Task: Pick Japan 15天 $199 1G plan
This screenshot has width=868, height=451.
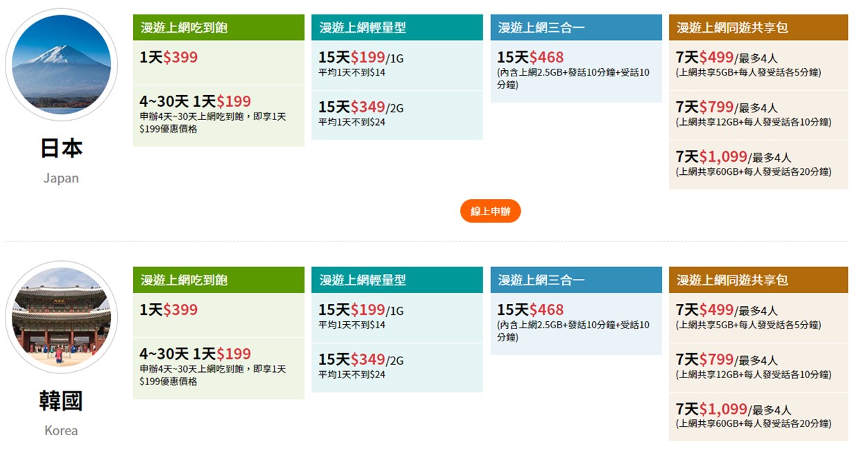Action: [x=397, y=65]
